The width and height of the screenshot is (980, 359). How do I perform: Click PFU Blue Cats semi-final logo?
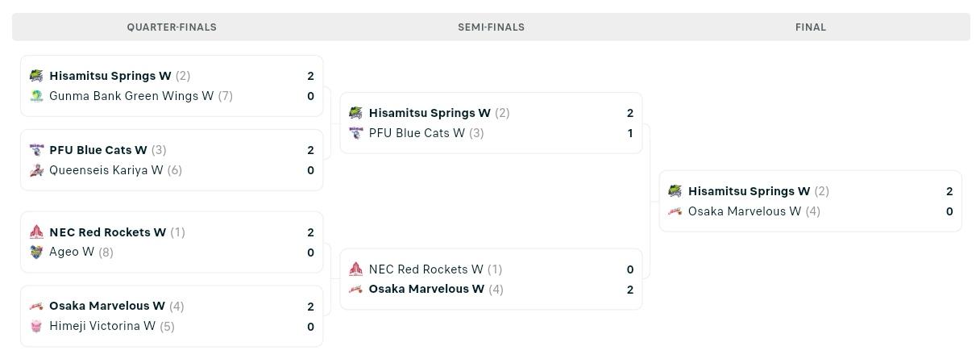pyautogui.click(x=355, y=133)
